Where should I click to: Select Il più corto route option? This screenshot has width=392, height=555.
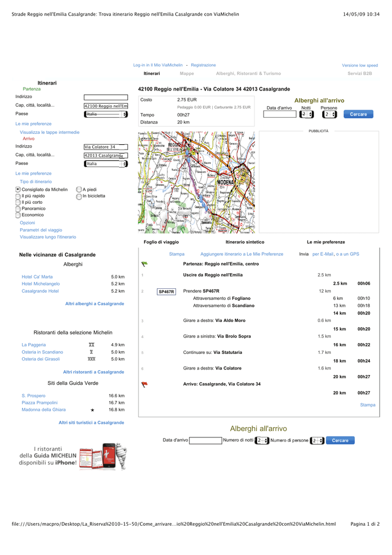tap(18, 203)
